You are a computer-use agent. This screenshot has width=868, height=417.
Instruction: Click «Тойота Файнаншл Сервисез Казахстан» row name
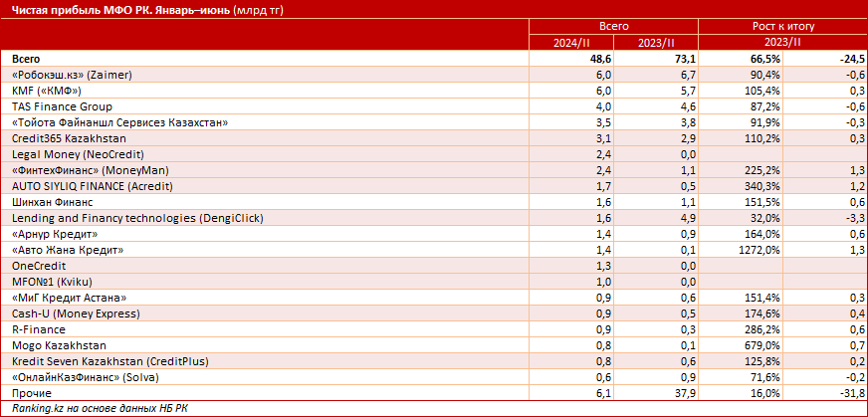pos(120,122)
